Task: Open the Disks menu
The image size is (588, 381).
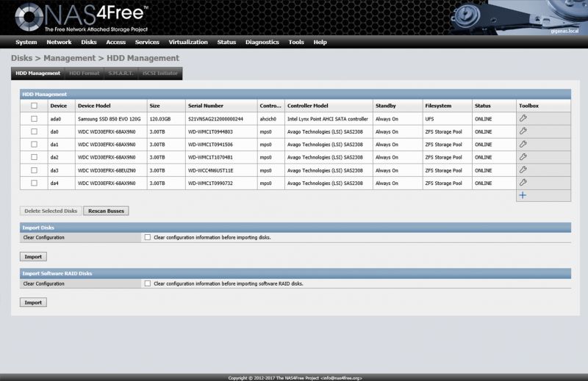Action: 89,42
